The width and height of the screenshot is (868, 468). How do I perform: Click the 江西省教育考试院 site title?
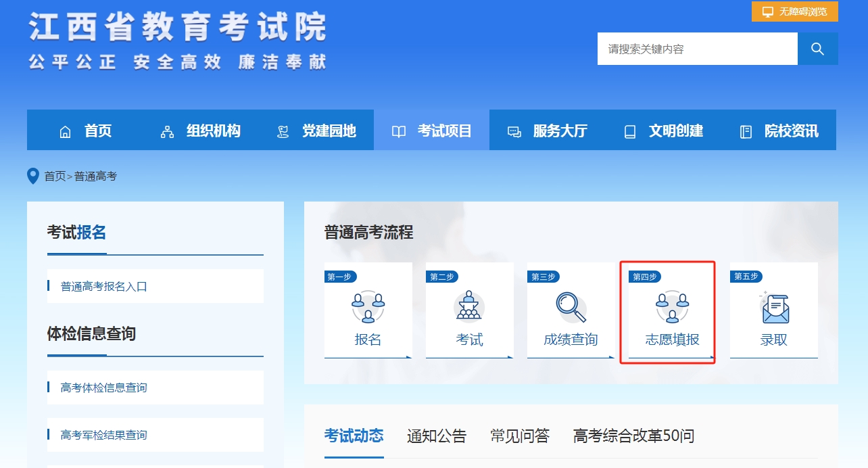[178, 26]
